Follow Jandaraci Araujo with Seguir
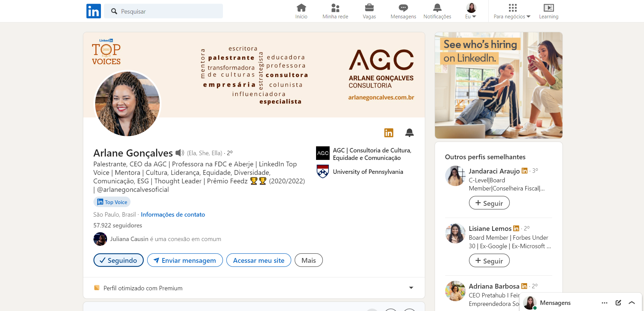This screenshot has height=311, width=644. pos(489,203)
